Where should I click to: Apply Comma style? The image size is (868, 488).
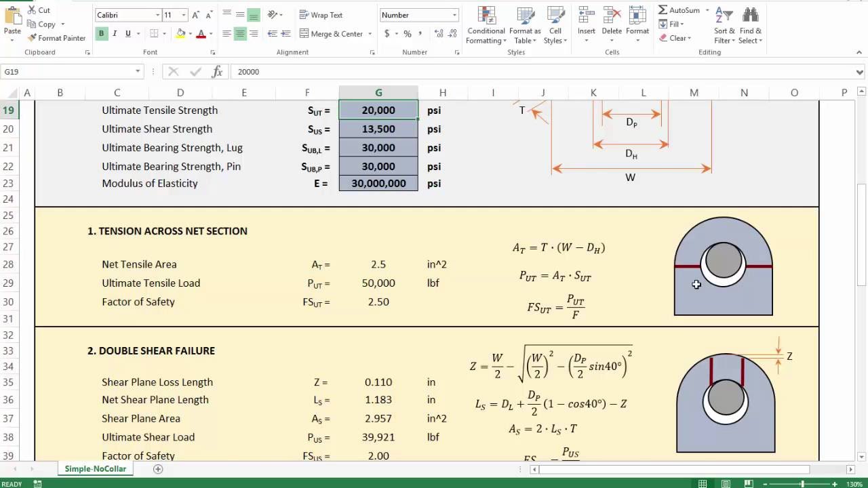click(x=420, y=33)
